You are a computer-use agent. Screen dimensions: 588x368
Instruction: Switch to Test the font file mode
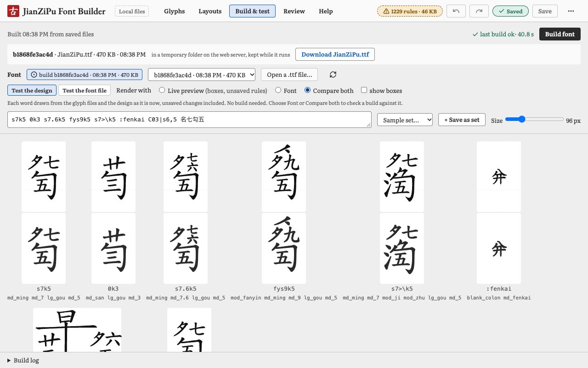click(x=85, y=91)
